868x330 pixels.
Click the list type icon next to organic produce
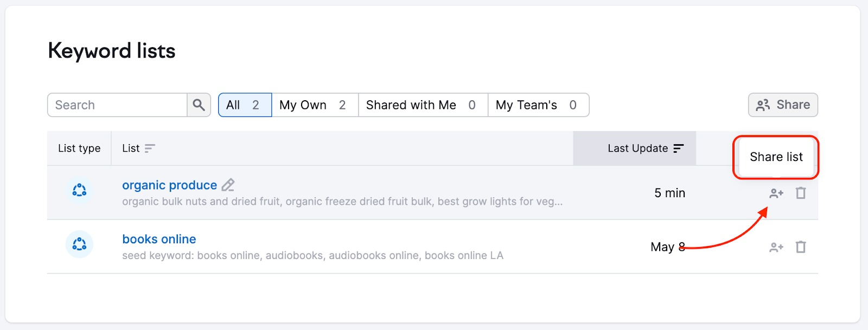[x=79, y=190]
